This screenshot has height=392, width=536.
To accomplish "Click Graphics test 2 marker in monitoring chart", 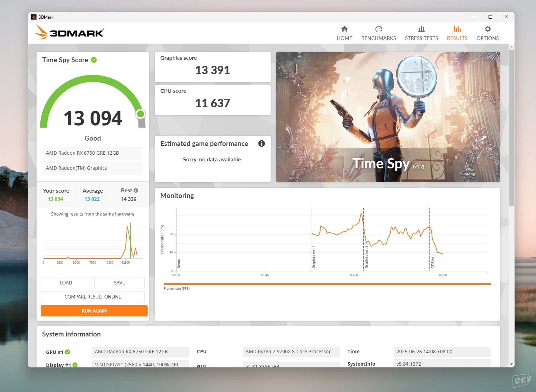I will coord(366,257).
